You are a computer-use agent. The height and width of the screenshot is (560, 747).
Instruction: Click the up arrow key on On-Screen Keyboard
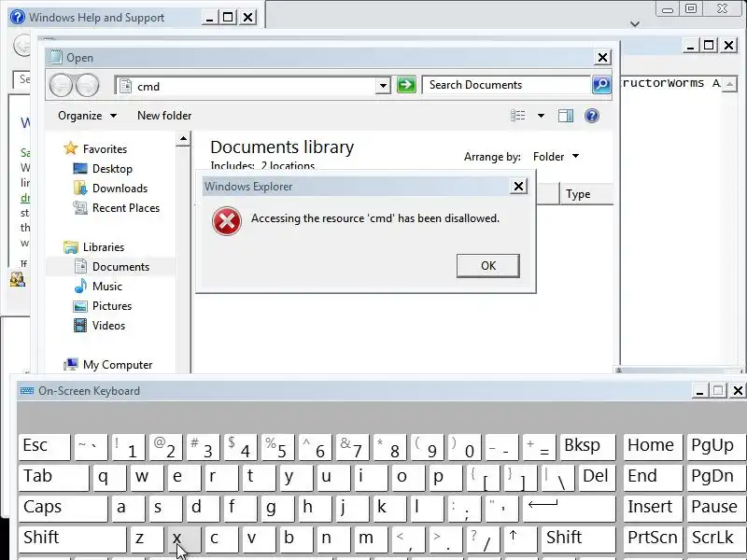(x=520, y=539)
